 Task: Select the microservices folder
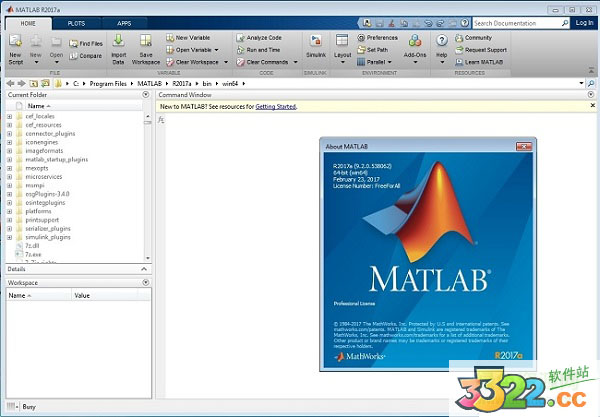pyautogui.click(x=44, y=177)
